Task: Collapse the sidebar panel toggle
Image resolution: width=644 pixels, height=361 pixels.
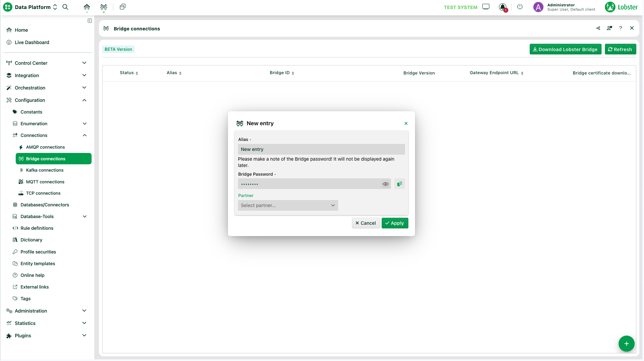Action: [x=90, y=21]
